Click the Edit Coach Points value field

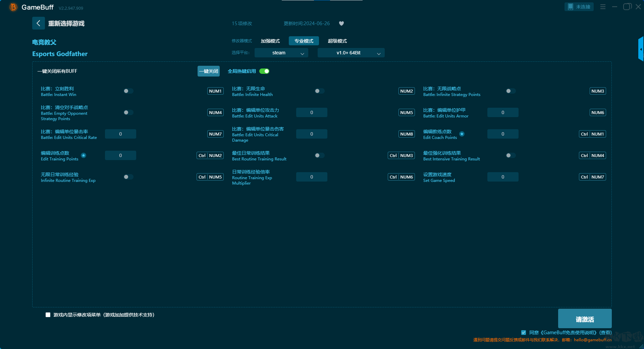tap(503, 134)
